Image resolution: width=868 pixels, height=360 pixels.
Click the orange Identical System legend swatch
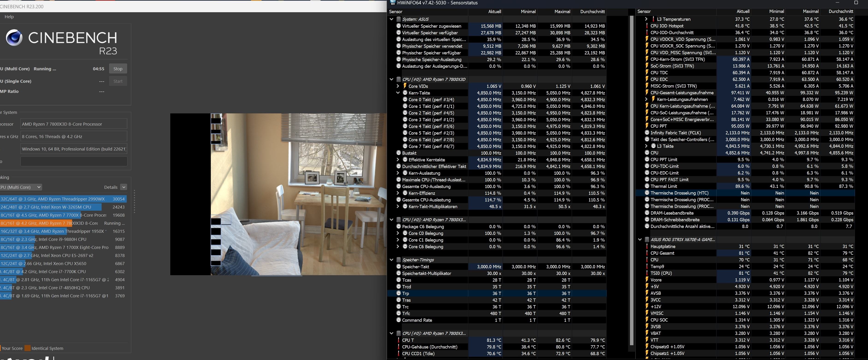click(x=28, y=348)
